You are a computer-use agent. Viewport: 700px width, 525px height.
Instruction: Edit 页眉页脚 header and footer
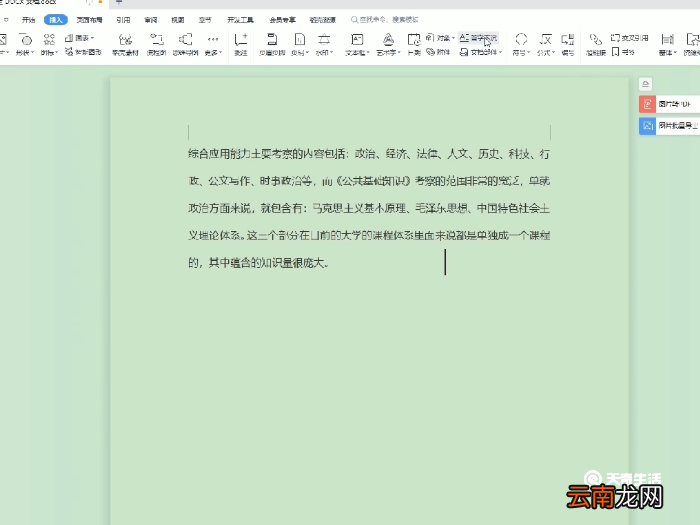[x=272, y=44]
